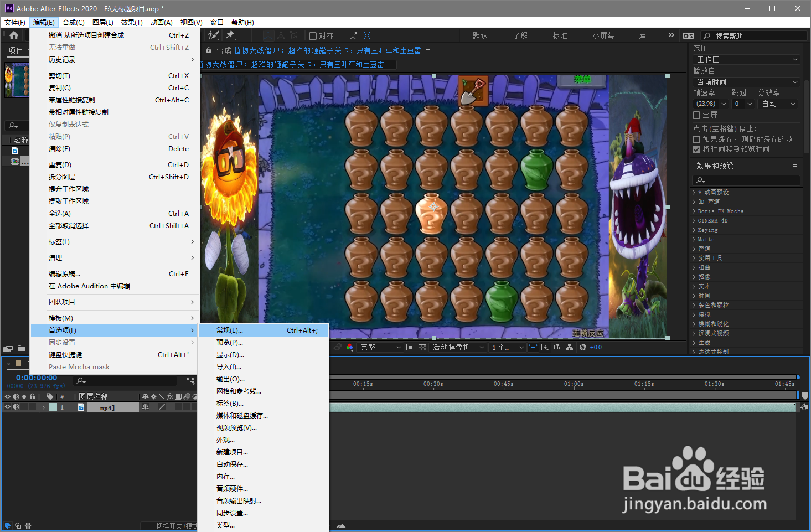Click the snapping options expand icon
Screen dimensions: 811x532
[x=353, y=35]
